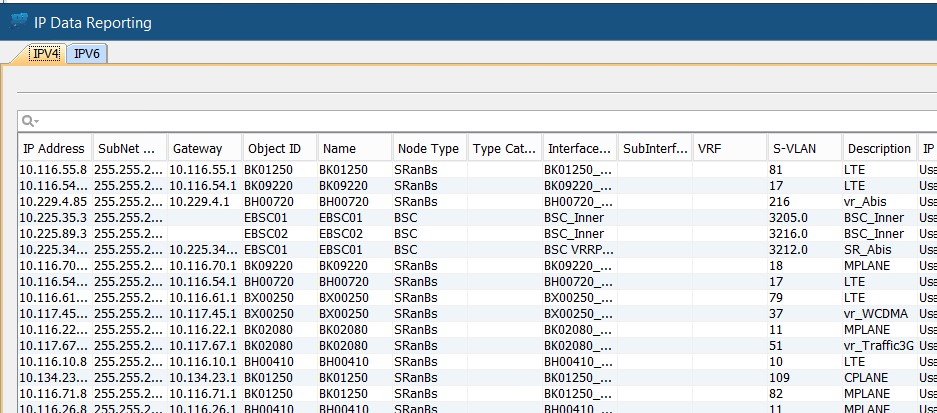
Task: Switch to the IPV6 tab
Action: 87,54
